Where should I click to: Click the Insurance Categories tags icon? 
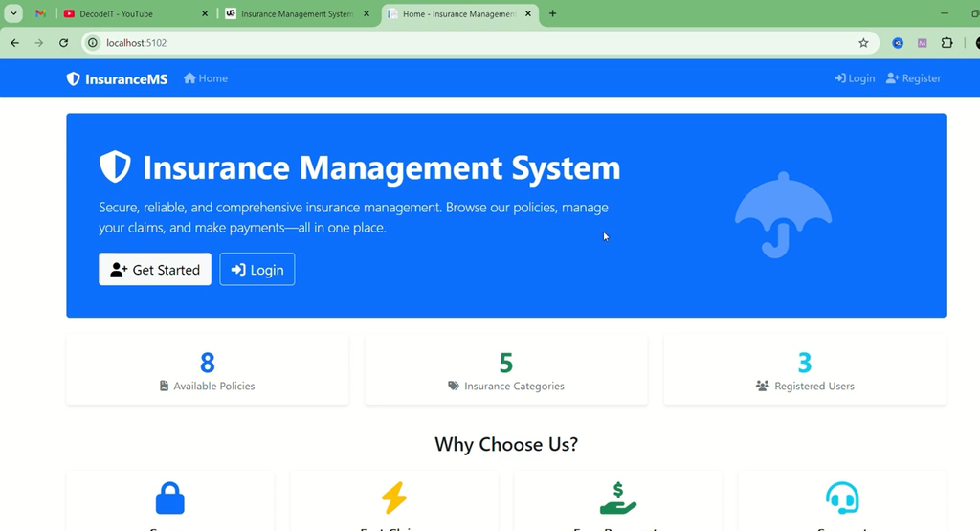[453, 387]
